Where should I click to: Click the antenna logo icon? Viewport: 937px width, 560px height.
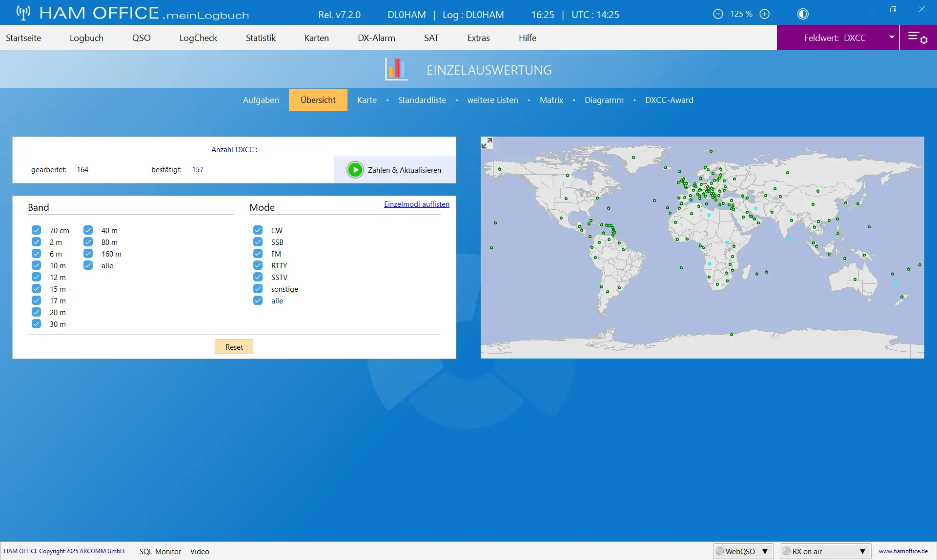(x=23, y=13)
